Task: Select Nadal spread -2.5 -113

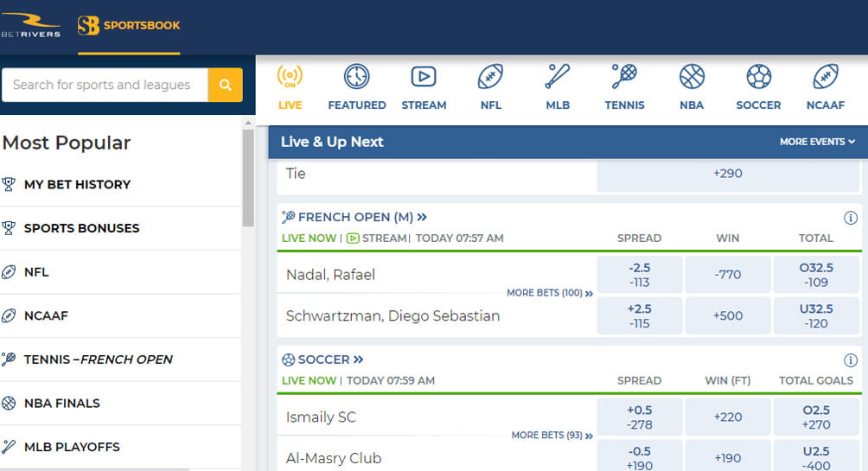Action: point(640,275)
